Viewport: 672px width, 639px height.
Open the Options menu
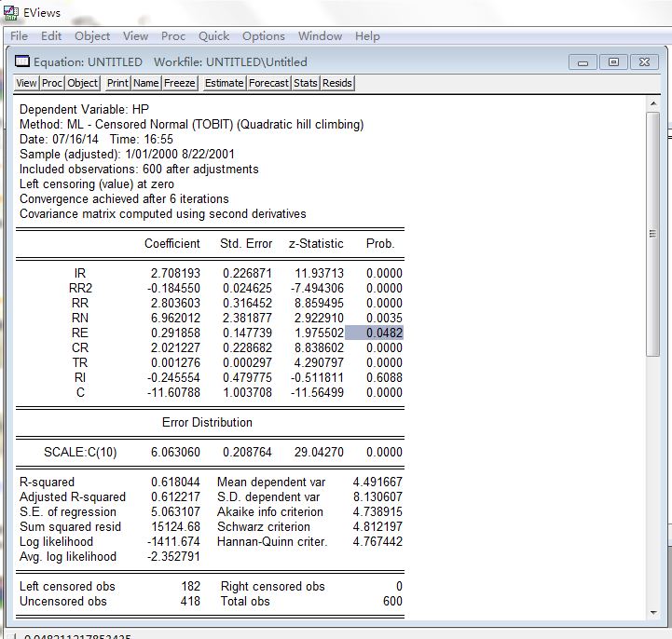pos(263,36)
